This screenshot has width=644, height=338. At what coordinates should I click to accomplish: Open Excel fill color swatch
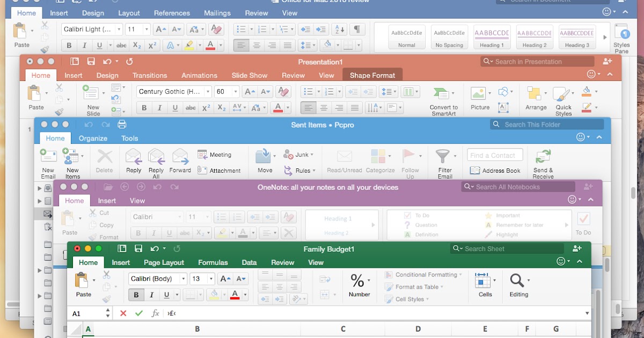(214, 295)
